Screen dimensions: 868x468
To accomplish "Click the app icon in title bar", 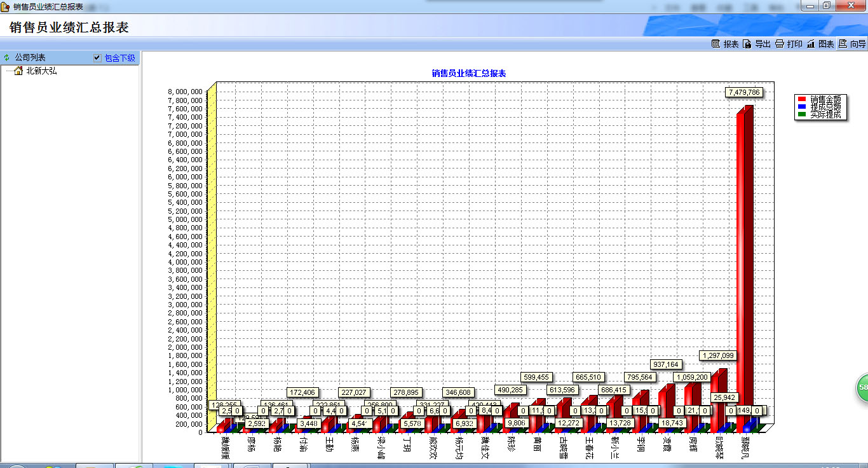I will tap(6, 6).
